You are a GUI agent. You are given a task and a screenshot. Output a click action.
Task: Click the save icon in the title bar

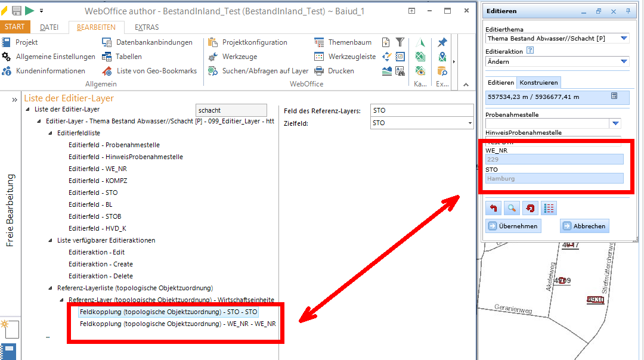tap(17, 11)
